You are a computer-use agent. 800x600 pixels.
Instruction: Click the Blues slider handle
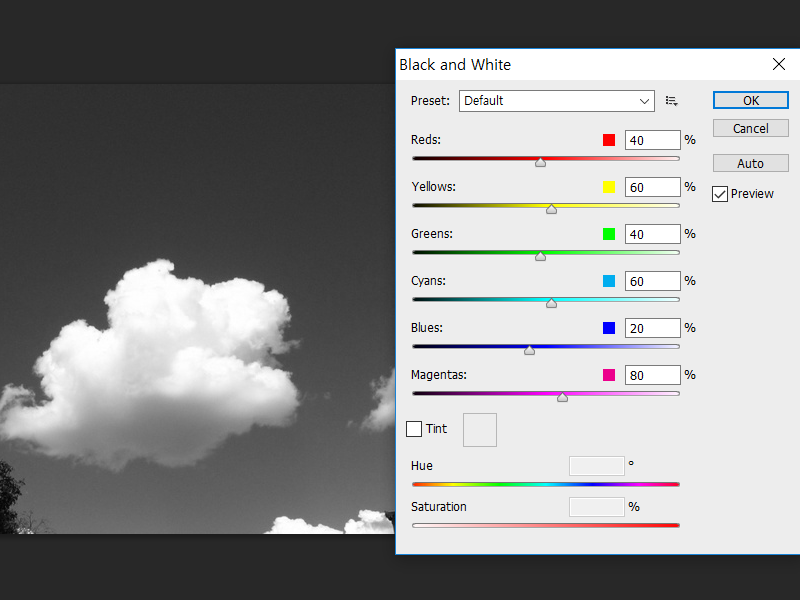530,350
